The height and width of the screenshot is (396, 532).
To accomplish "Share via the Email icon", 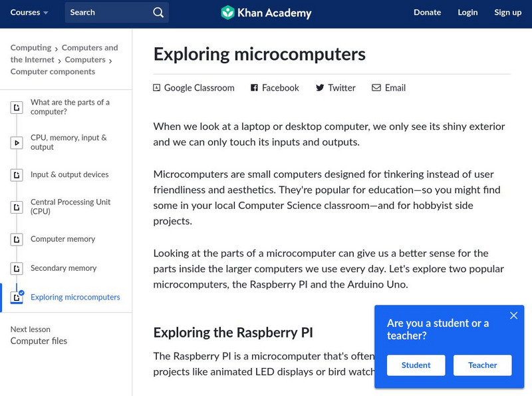I will point(376,87).
